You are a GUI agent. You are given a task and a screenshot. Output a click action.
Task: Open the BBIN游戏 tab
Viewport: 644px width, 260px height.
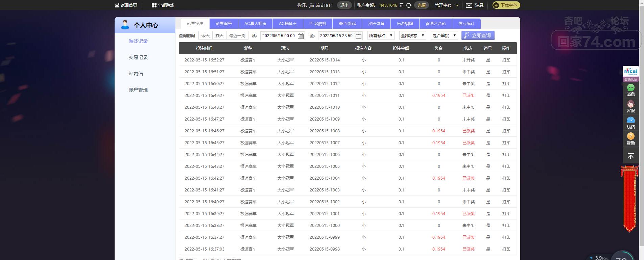tap(347, 24)
